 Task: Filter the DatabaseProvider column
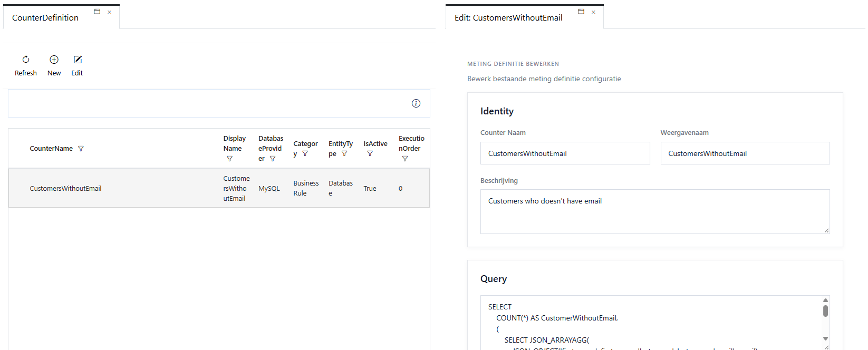click(x=273, y=159)
